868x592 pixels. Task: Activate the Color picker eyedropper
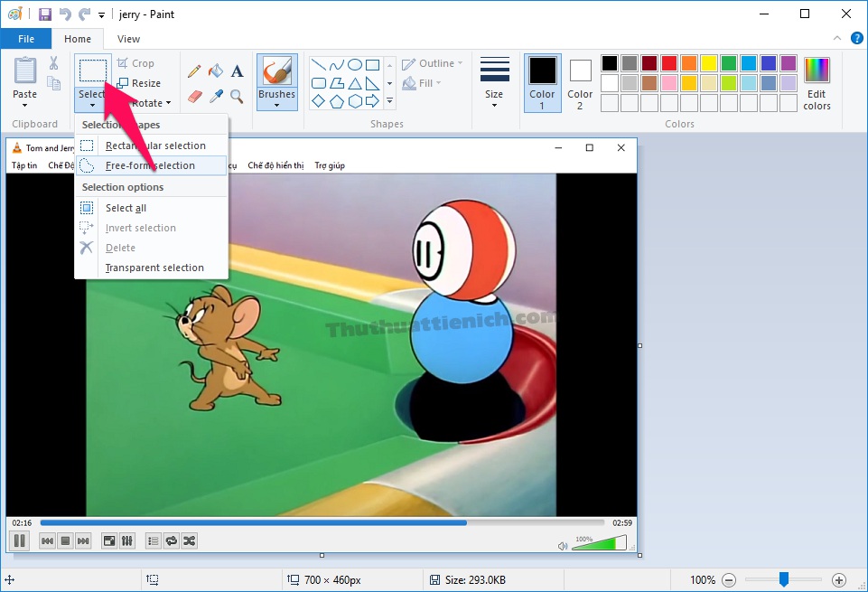[x=216, y=96]
